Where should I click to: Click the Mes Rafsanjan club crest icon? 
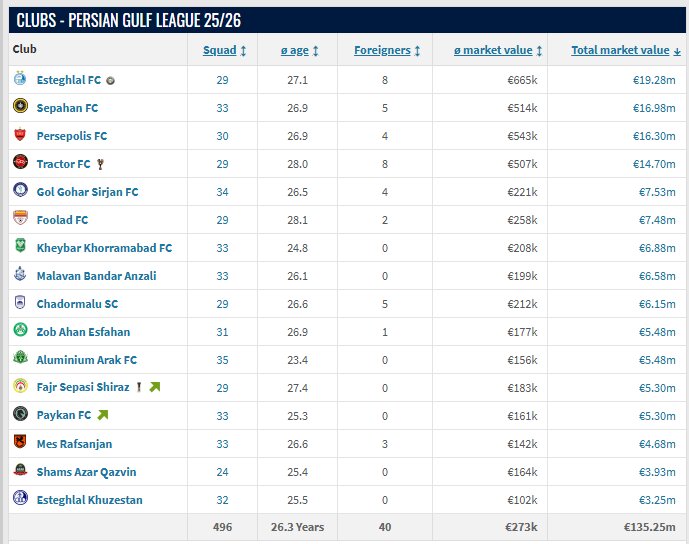pyautogui.click(x=20, y=443)
